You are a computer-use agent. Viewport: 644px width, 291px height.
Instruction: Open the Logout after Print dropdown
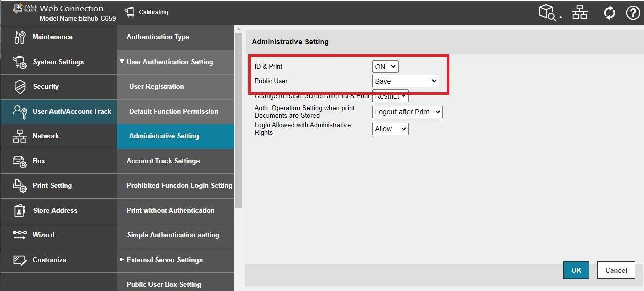(407, 112)
